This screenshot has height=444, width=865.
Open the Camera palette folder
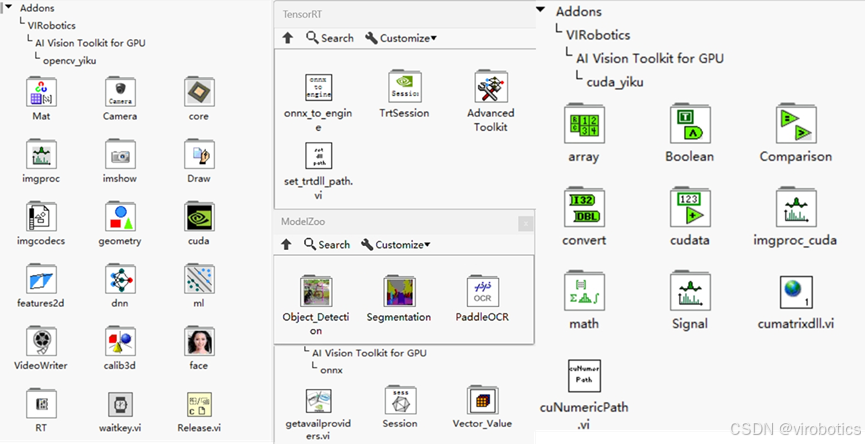(120, 93)
